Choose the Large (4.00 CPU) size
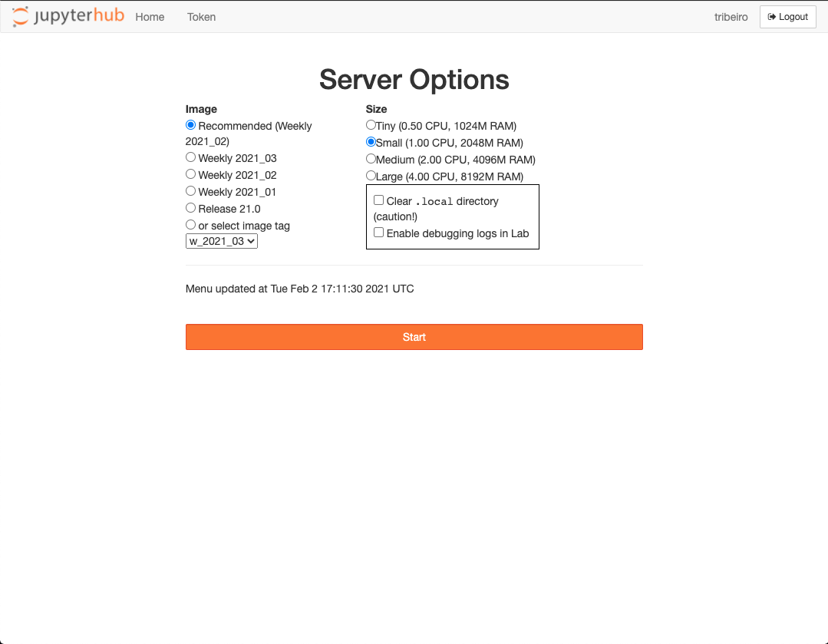The image size is (828, 644). point(371,175)
